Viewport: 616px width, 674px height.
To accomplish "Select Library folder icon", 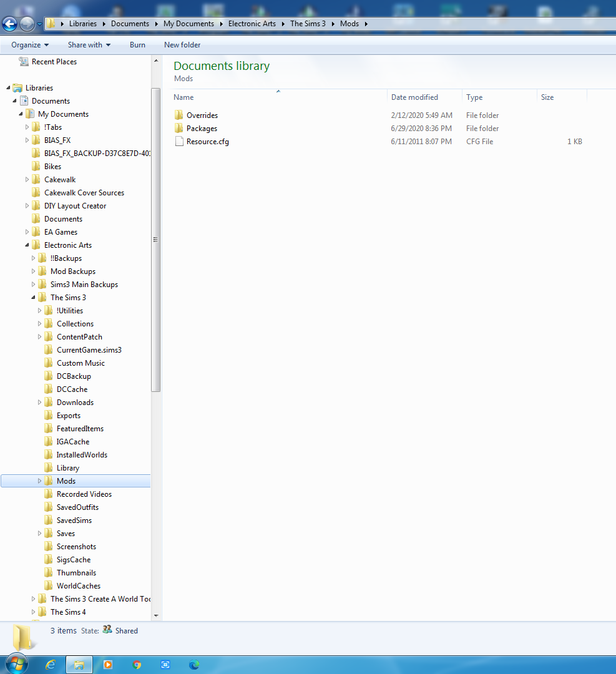I will pyautogui.click(x=49, y=468).
